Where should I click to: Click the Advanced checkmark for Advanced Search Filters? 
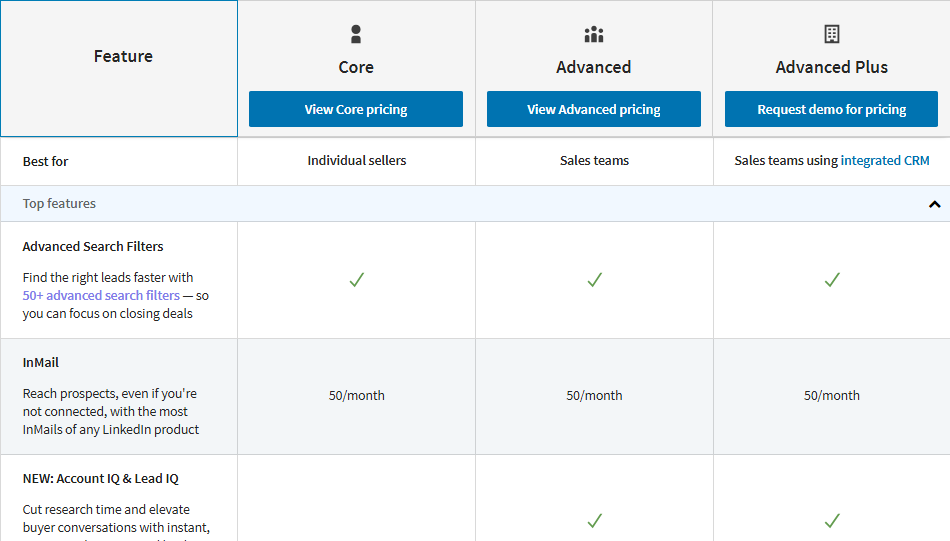click(595, 279)
